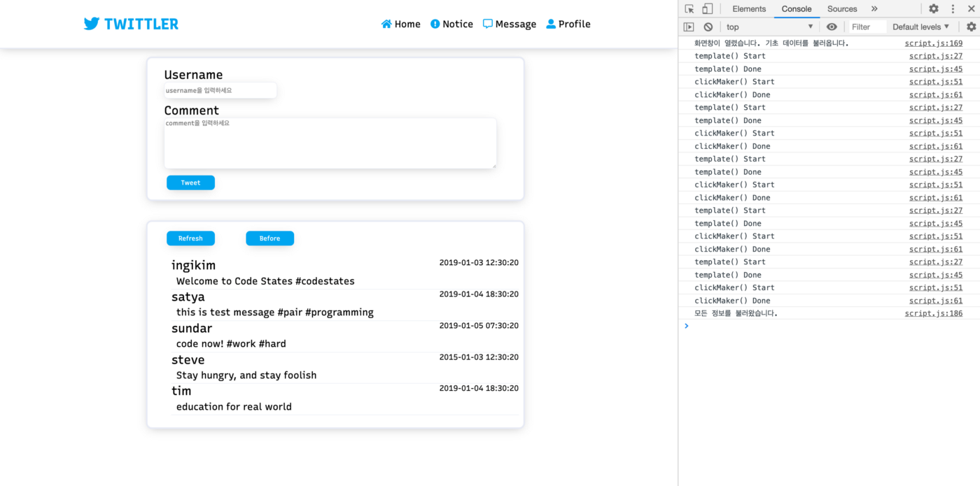
Task: Click the Profile person icon
Action: (551, 24)
